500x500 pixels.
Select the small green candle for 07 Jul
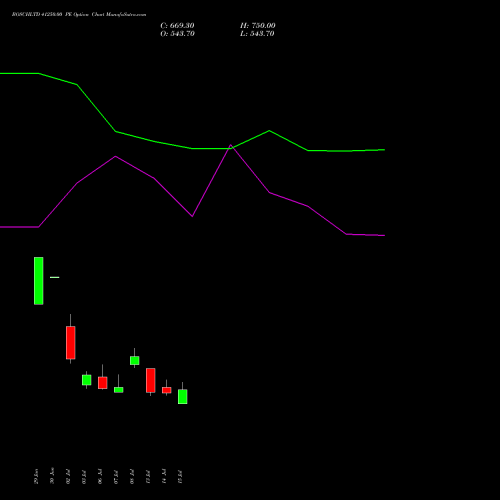tap(119, 390)
